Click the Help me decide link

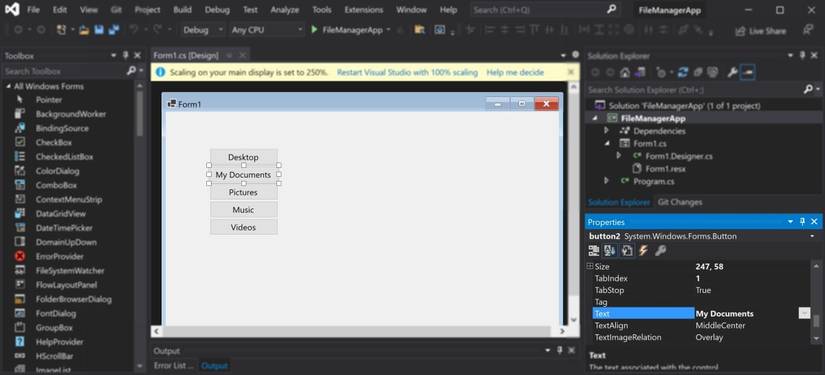click(x=515, y=73)
